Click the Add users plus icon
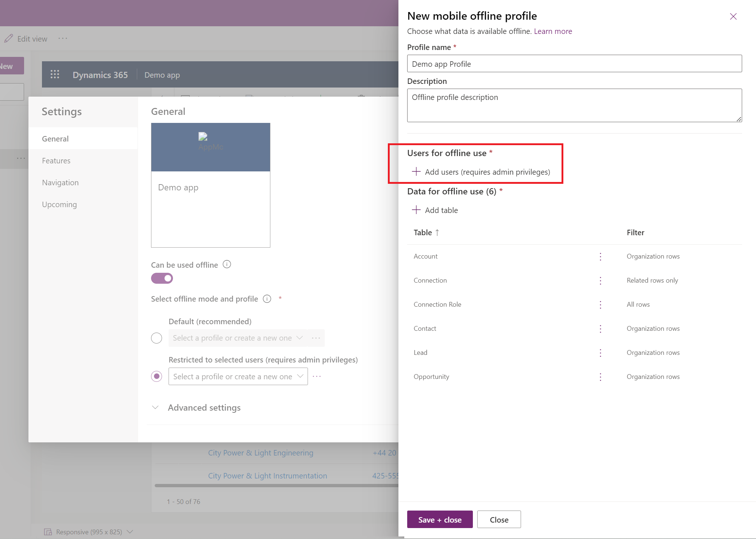The height and width of the screenshot is (539, 756). 417,171
